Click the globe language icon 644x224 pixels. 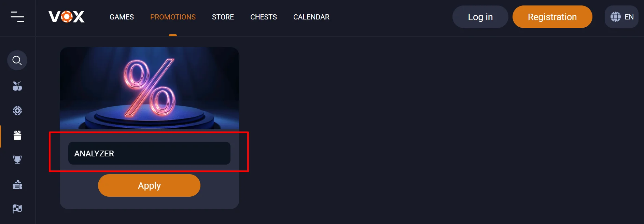[615, 17]
